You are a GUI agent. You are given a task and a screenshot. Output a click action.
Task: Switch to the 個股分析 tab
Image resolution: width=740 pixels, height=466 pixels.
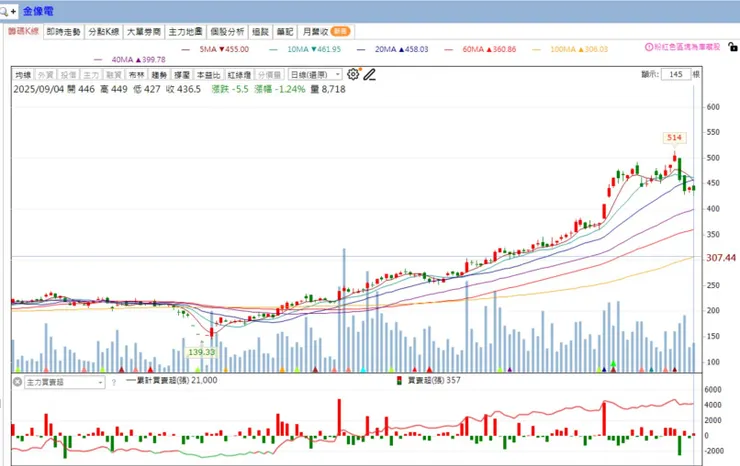(227, 32)
